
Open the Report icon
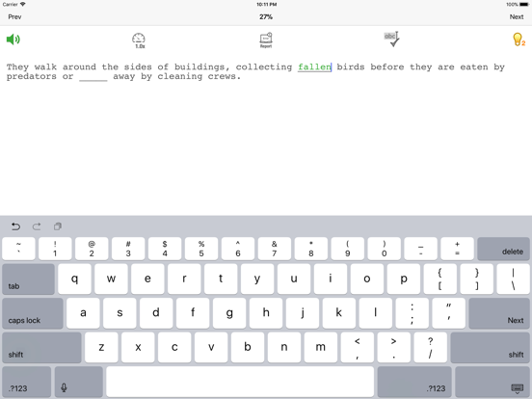[266, 40]
